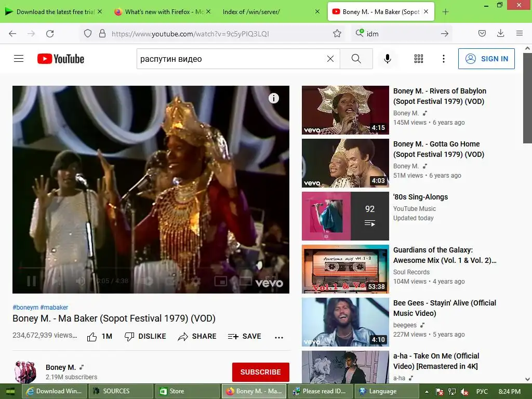Switch to Language taskbar window
Image resolution: width=532 pixels, height=399 pixels.
(x=387, y=392)
